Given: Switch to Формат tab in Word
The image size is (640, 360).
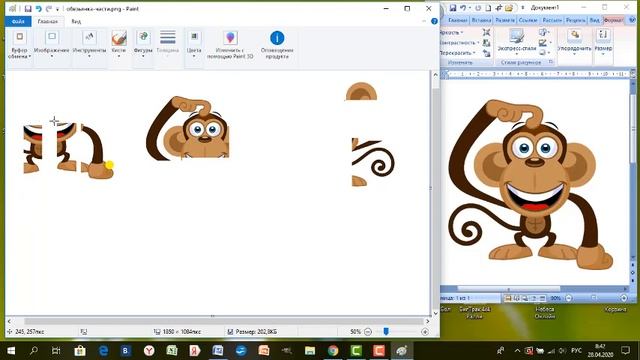Looking at the screenshot, I should coord(613,20).
